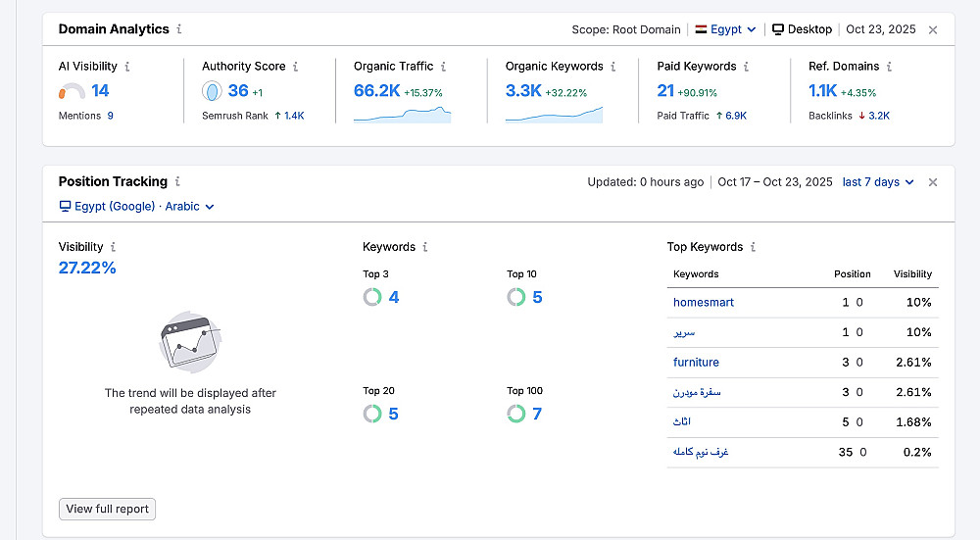Click info icon next to Organic Traffic

443,67
